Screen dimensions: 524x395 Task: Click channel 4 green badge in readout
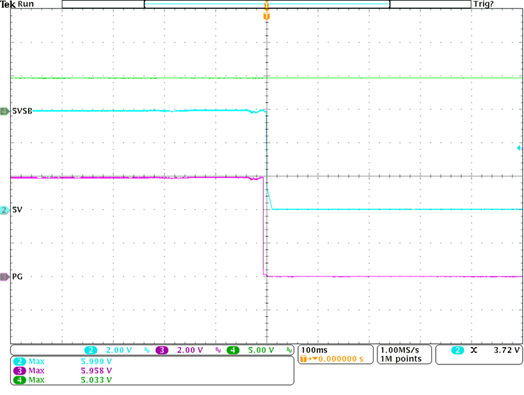click(x=233, y=350)
